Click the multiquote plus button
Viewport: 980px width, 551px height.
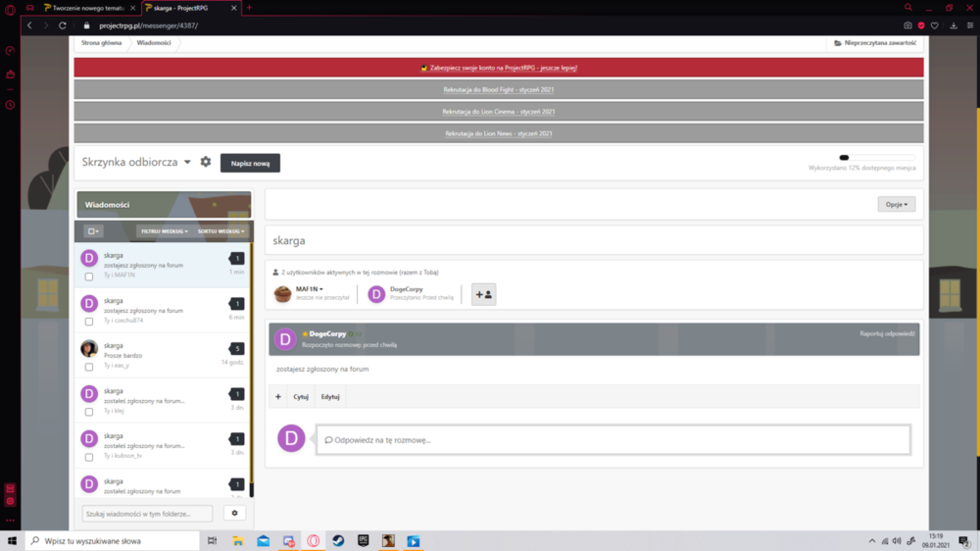tap(278, 396)
